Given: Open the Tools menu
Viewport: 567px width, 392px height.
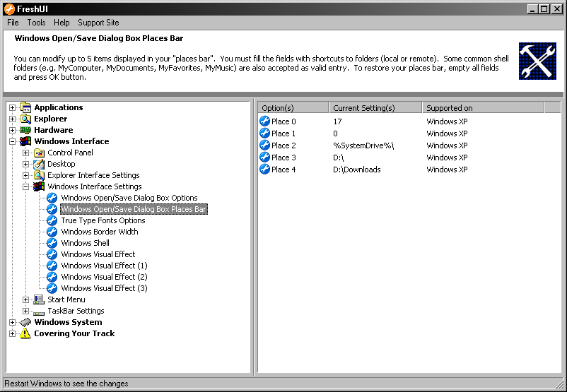Looking at the screenshot, I should [37, 23].
